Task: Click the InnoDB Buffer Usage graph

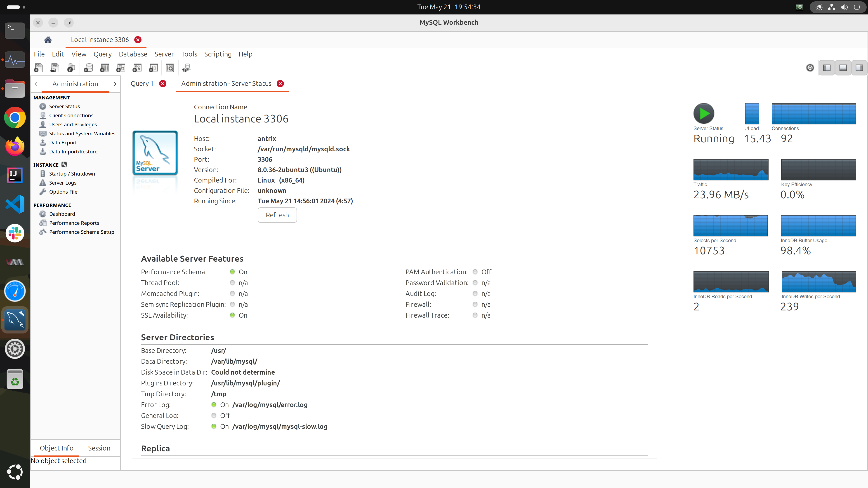Action: click(818, 226)
